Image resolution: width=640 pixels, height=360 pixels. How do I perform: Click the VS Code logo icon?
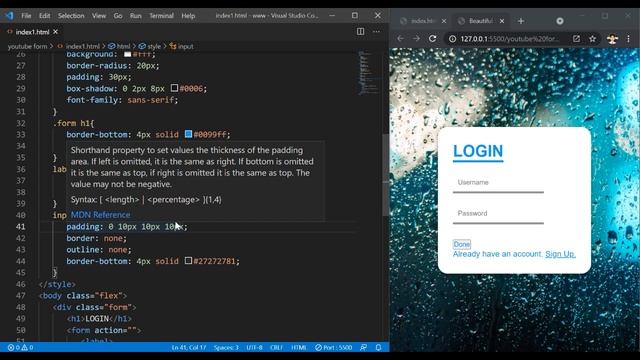click(x=9, y=16)
